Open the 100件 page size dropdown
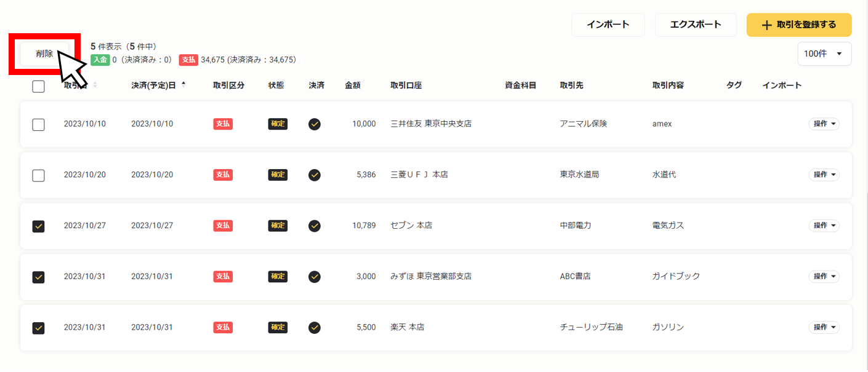The height and width of the screenshot is (372, 868). (x=824, y=53)
